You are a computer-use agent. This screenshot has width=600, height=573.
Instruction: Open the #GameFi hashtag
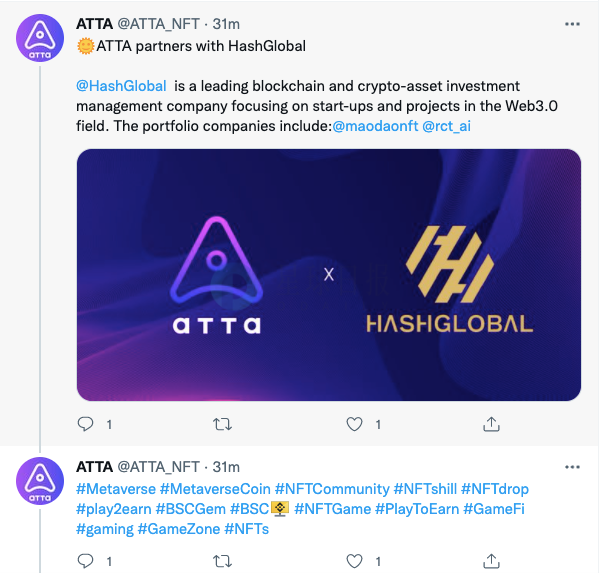[x=494, y=509]
